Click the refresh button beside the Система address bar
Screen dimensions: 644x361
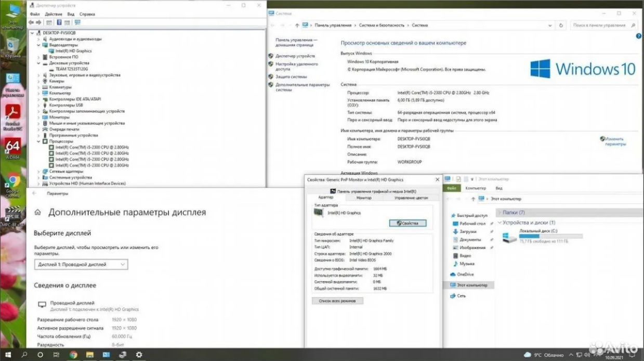[x=561, y=25]
